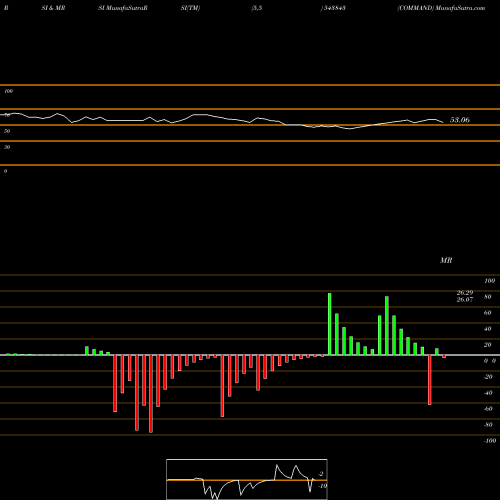
Task: Click the 100 label on the RSI scale
Action: point(8,91)
